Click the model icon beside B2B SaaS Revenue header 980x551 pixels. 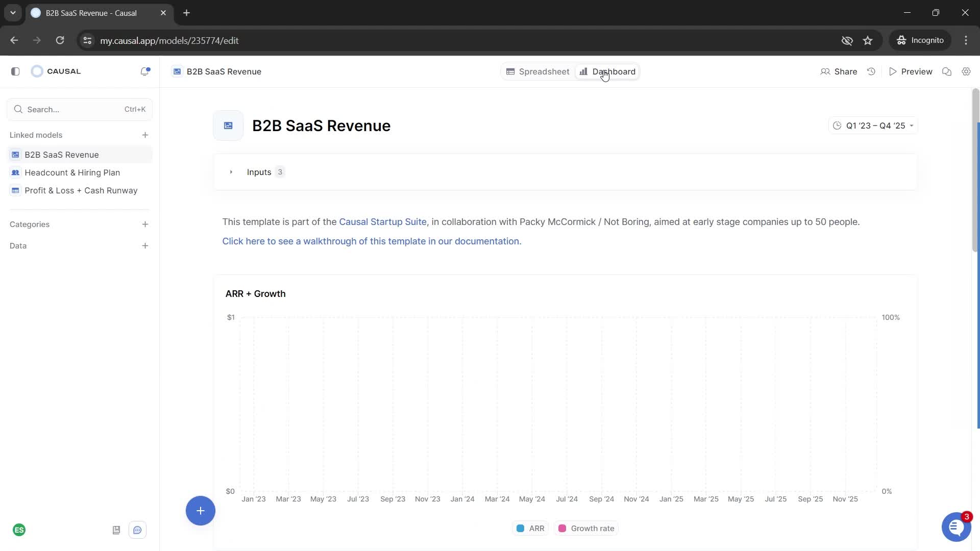[177, 71]
